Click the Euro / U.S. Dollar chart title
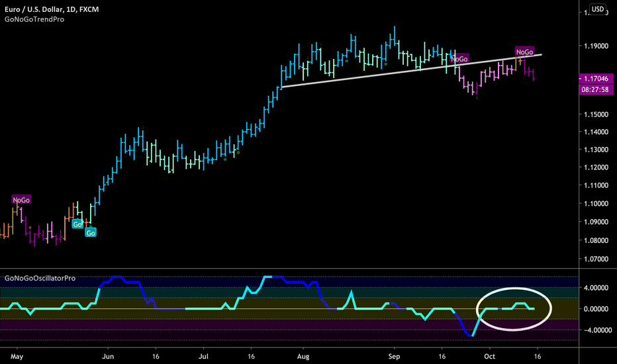The height and width of the screenshot is (364, 617). [x=52, y=9]
